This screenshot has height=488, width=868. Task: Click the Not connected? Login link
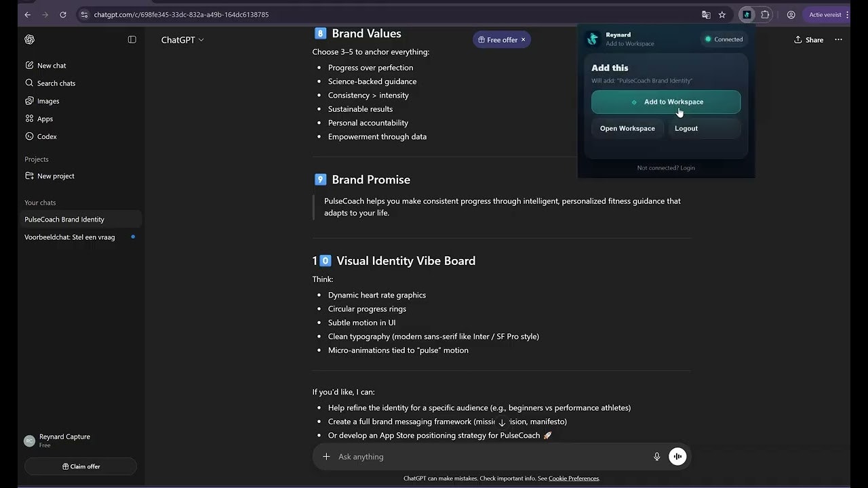(x=666, y=168)
